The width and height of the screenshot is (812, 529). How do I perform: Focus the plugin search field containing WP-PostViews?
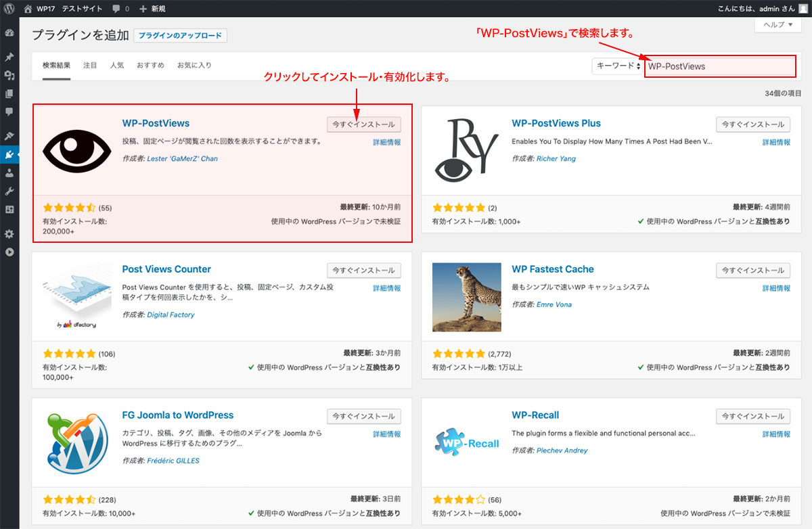(720, 66)
